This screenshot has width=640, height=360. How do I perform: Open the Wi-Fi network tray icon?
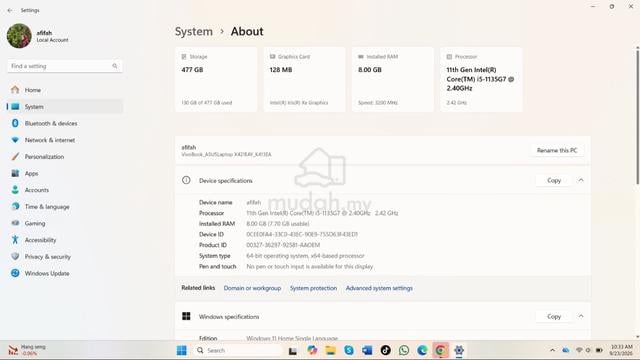pyautogui.click(x=579, y=350)
